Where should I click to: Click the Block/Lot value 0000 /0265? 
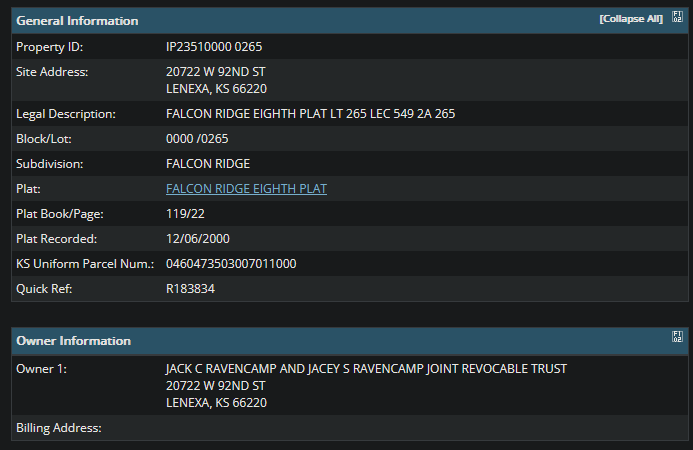197,139
